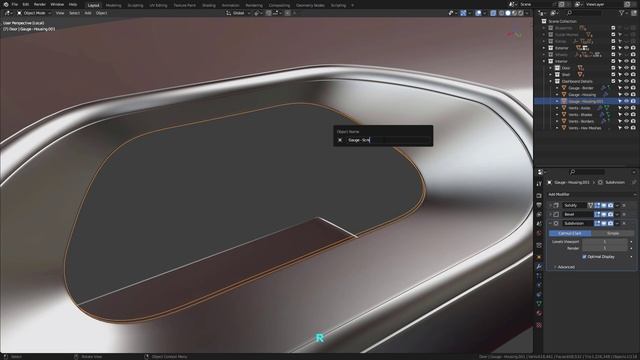Hide Vents - Hex Meshes with eye icon
The image size is (640, 360).
tap(627, 128)
